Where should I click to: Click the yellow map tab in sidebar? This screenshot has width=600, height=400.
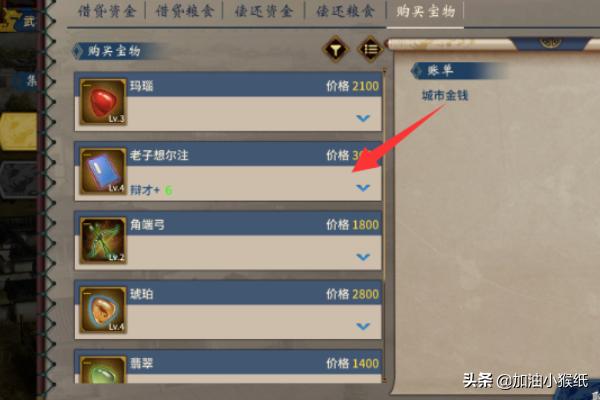click(19, 131)
